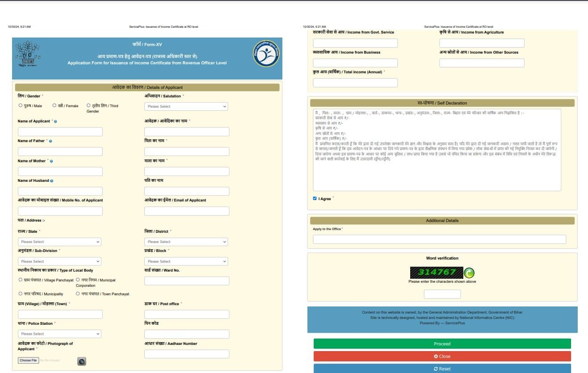
Task: Select the Male gender radio button
Action: (x=21, y=105)
